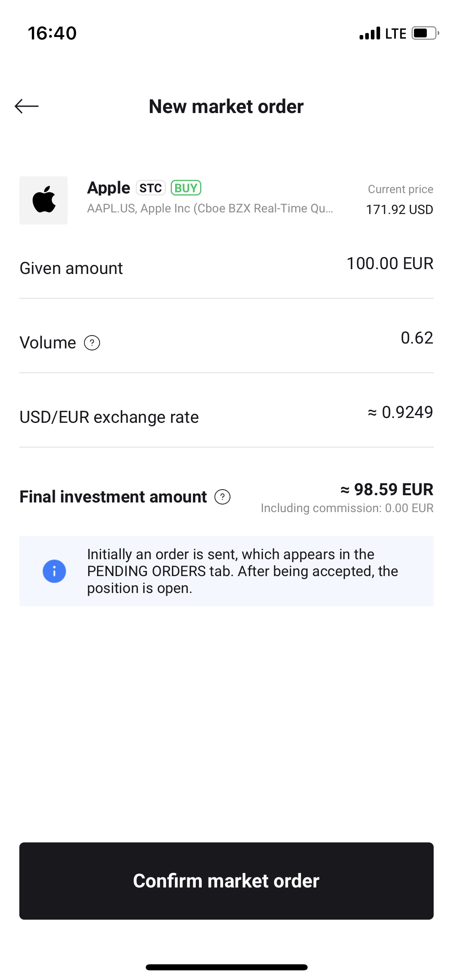Tap the home indicator bar
Image resolution: width=453 pixels, height=980 pixels.
tap(226, 967)
